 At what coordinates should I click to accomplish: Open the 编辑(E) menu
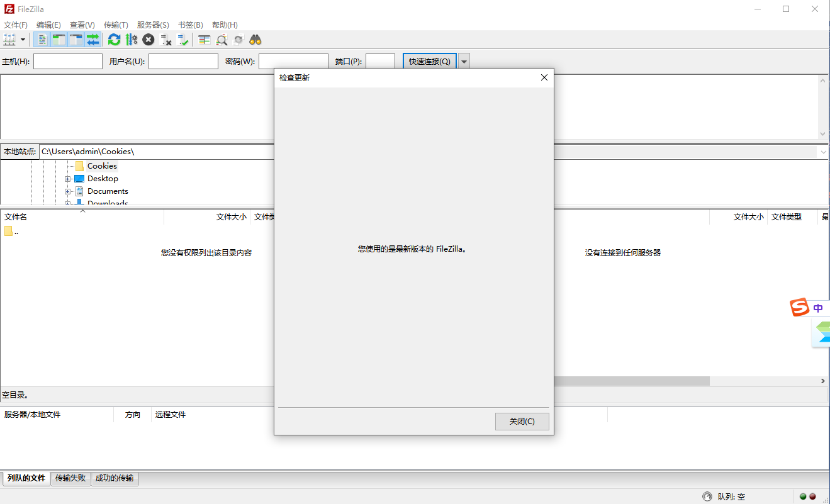(48, 25)
